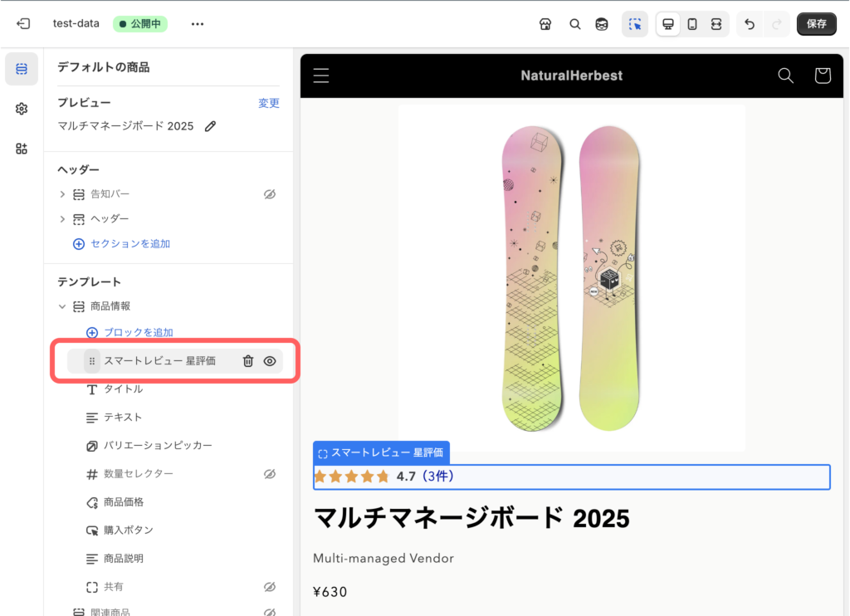Collapse the 商品情報 section
This screenshot has height=616, width=850.
pyautogui.click(x=62, y=306)
